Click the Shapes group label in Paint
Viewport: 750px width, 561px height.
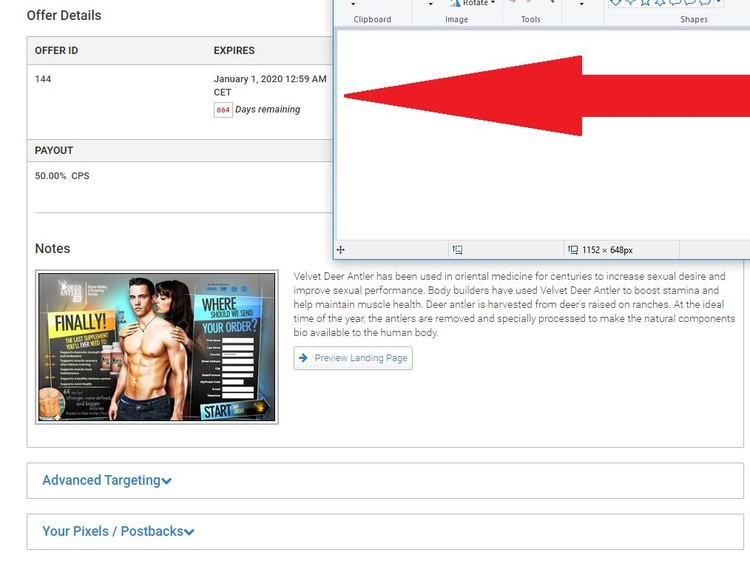click(694, 19)
